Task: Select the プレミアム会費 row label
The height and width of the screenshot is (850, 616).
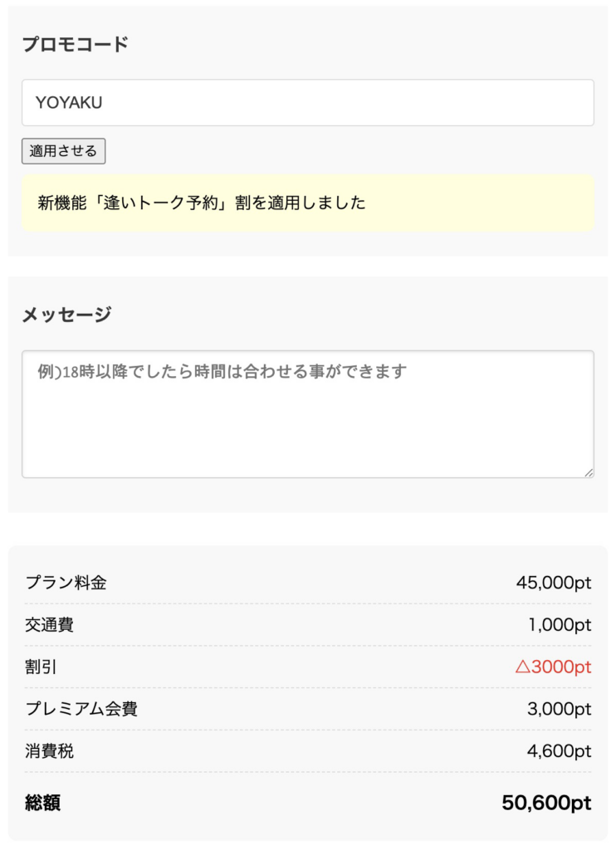Action: coord(81,709)
